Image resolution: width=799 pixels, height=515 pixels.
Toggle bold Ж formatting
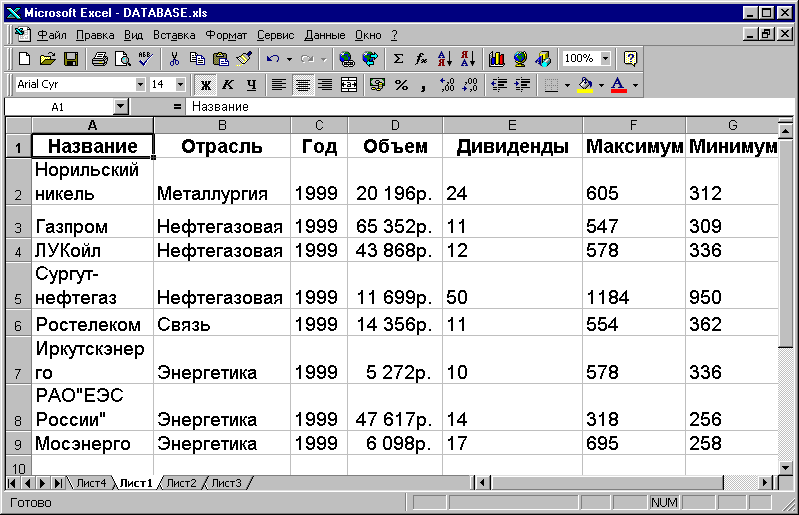[205, 85]
